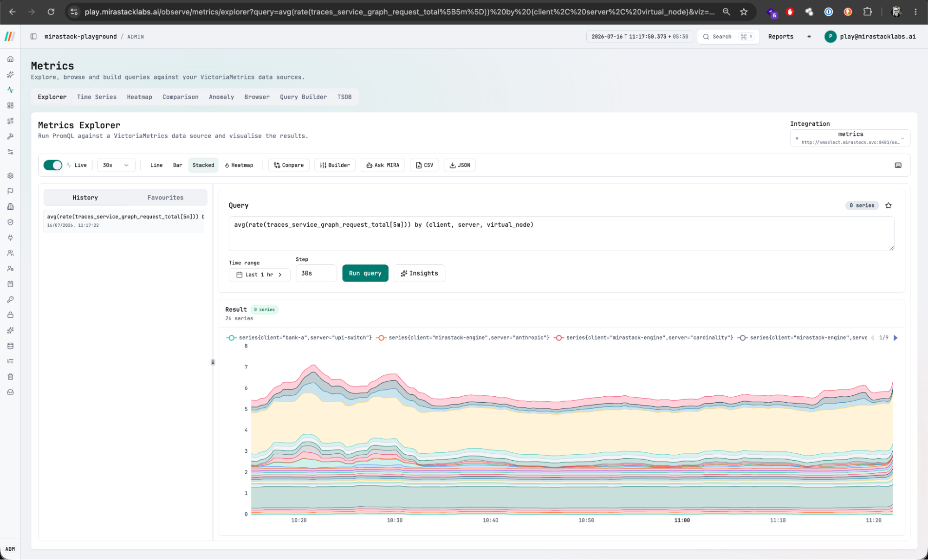Switch chart view to Line
Screen dimensions: 928x560
156,165
